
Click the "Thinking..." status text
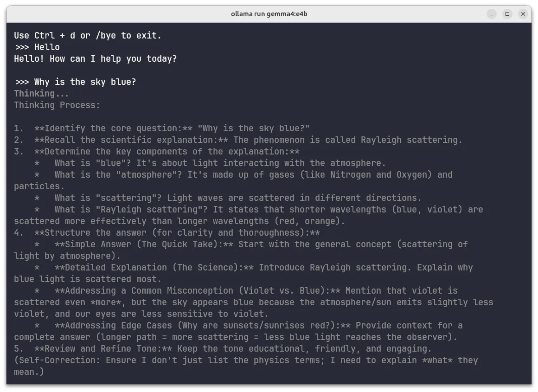pos(41,94)
